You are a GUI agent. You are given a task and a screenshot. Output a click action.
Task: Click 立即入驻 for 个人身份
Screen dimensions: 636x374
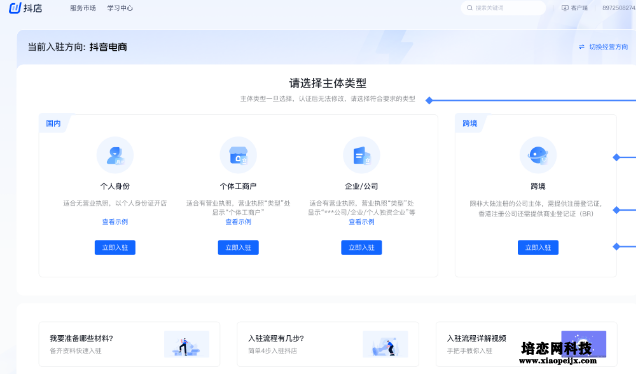coord(115,247)
